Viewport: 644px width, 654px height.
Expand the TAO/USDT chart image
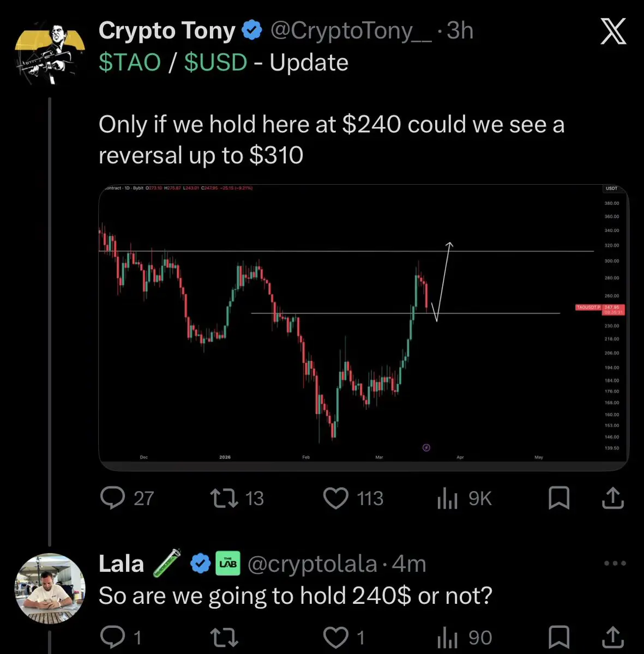364,328
